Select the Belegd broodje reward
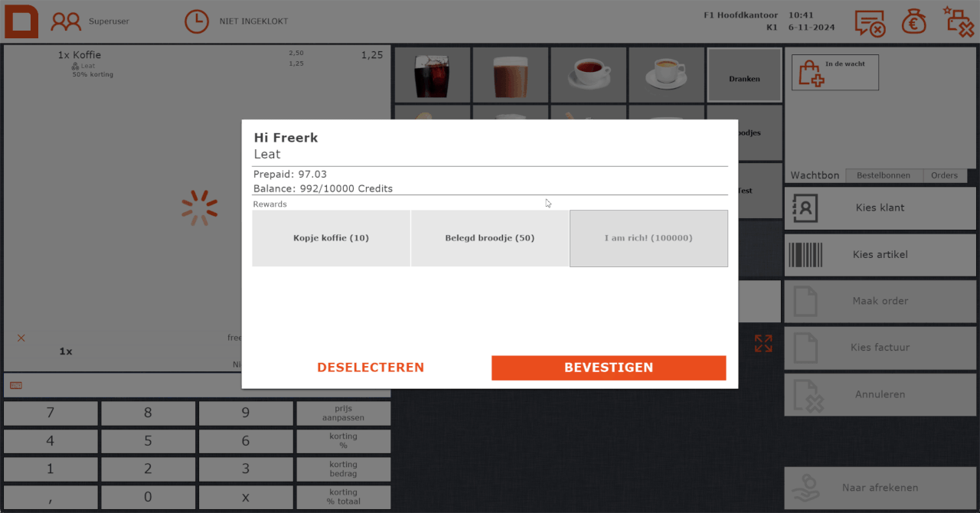 pyautogui.click(x=490, y=238)
